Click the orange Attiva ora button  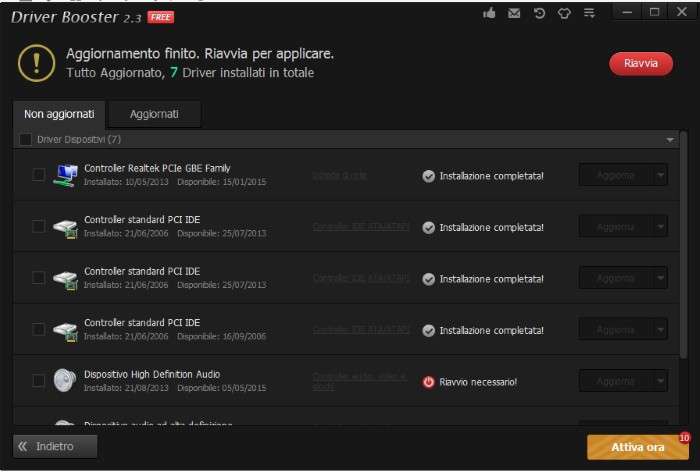[x=638, y=447]
